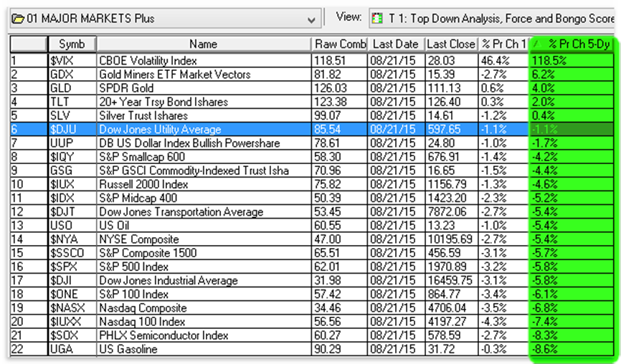This screenshot has height=364, width=621.
Task: Sort by the Symb column header
Action: coord(72,44)
